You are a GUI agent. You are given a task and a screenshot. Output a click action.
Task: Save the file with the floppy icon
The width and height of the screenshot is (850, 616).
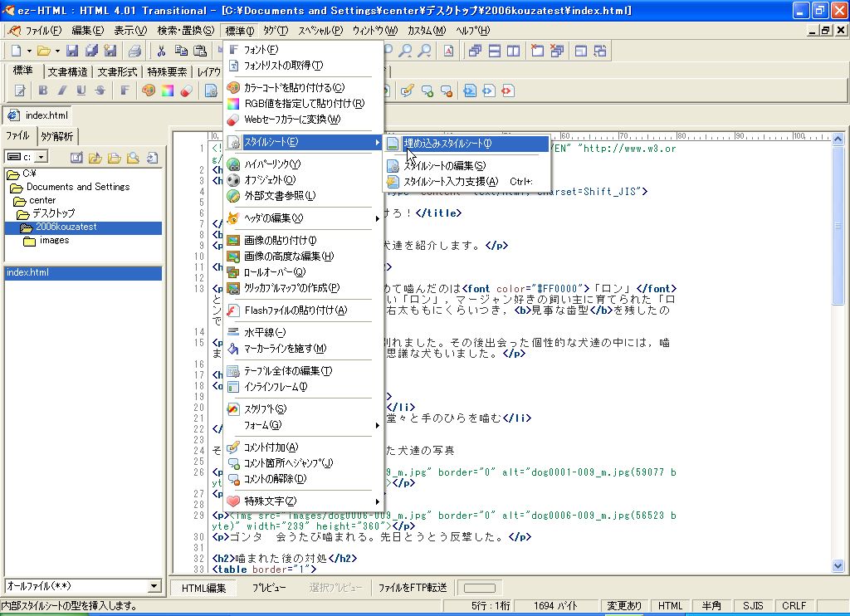click(x=72, y=51)
